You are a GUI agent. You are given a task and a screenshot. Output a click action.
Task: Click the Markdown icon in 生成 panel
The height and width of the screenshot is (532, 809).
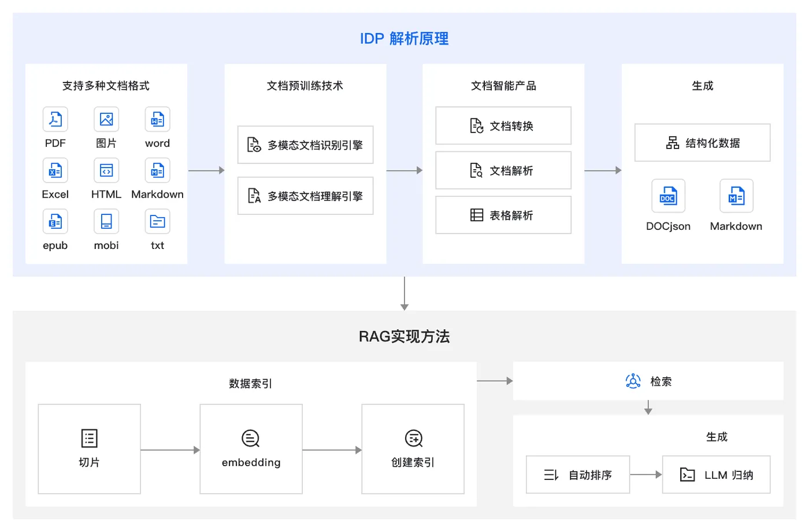(x=736, y=196)
